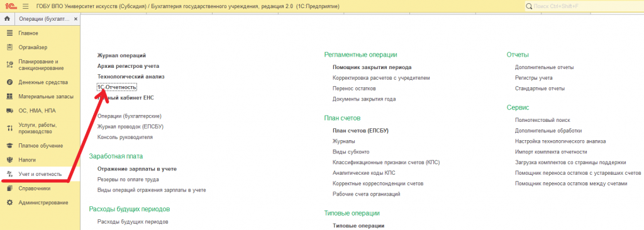The image size is (644, 230).
Task: Open Консоль руководителя
Action: click(125, 137)
